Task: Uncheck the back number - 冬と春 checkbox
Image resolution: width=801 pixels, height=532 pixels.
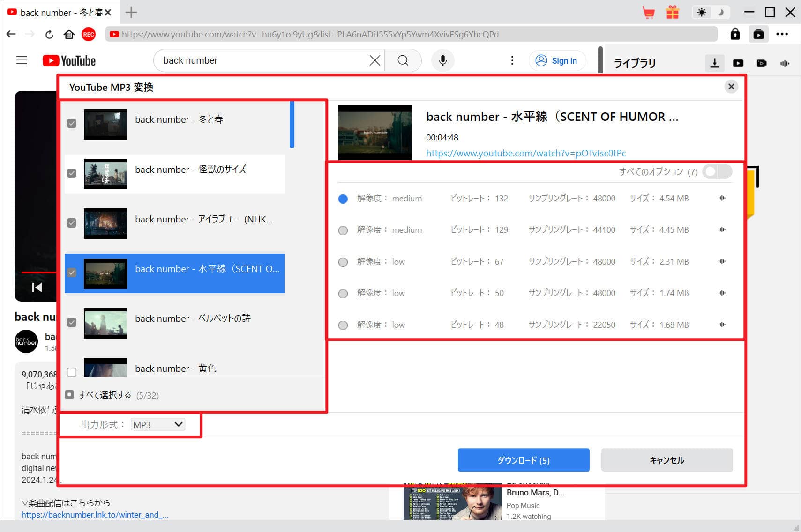Action: (x=72, y=124)
